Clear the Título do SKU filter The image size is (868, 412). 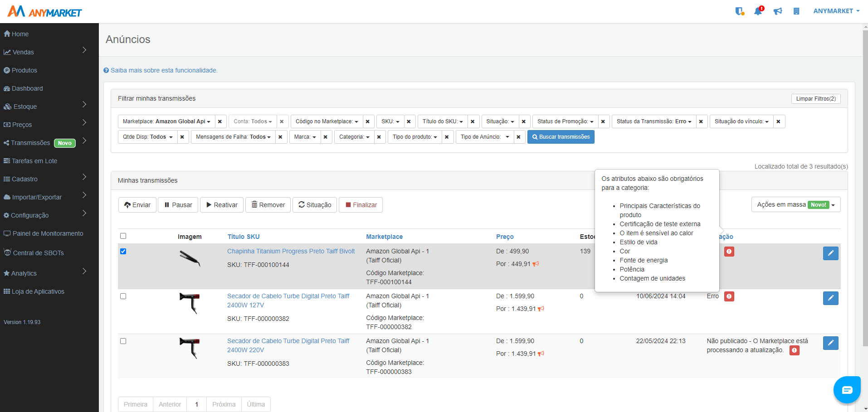tap(473, 121)
